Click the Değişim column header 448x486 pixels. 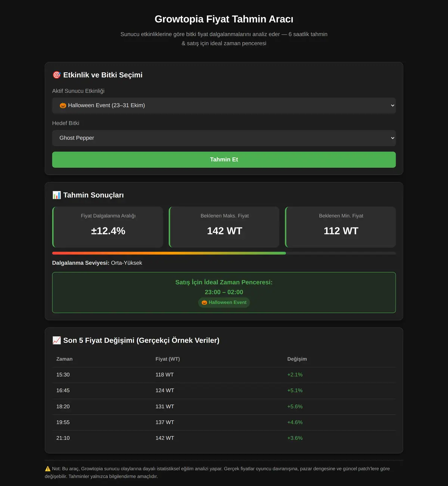(297, 359)
